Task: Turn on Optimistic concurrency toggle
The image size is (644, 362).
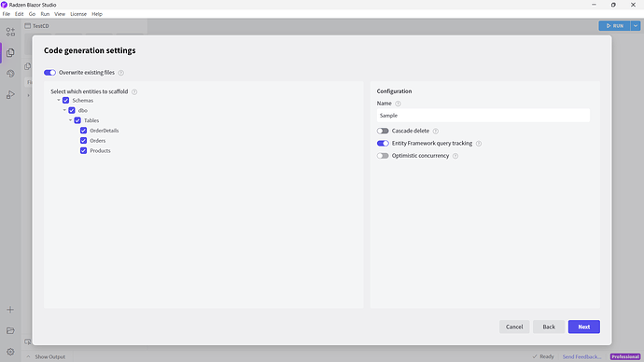Action: 383,156
